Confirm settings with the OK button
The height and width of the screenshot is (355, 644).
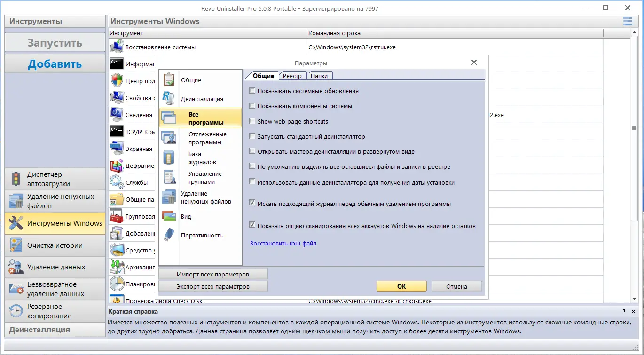(401, 286)
